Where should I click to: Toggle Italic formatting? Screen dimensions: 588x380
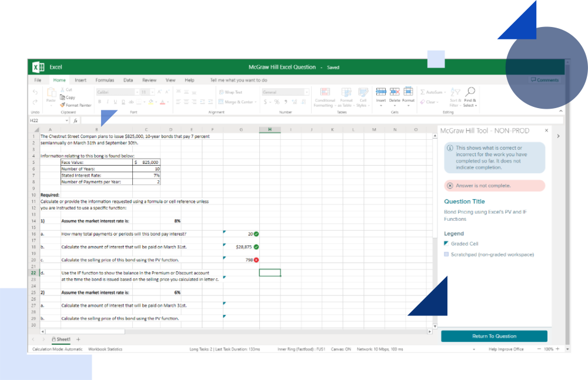click(x=108, y=102)
